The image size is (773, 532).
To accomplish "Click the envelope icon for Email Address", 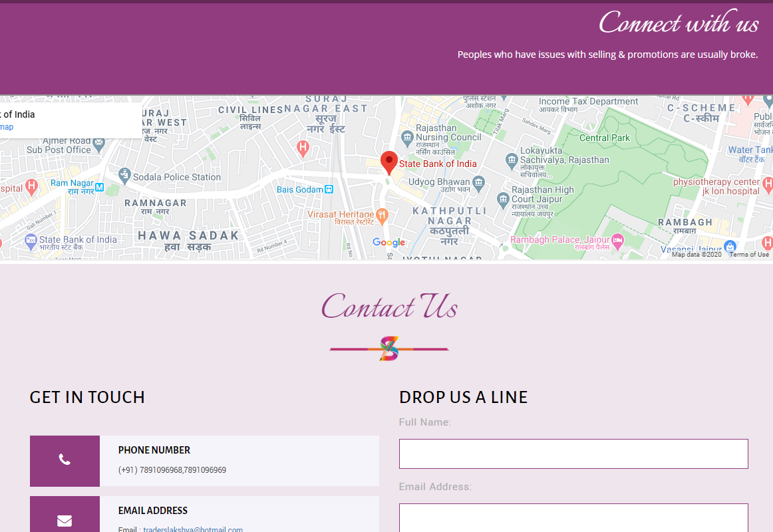I will pyautogui.click(x=65, y=520).
